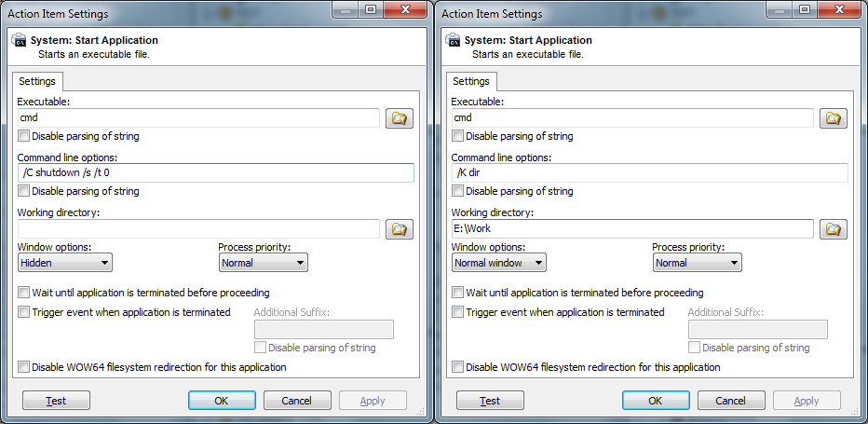Select the Settings tab in right dialog

coord(471,81)
